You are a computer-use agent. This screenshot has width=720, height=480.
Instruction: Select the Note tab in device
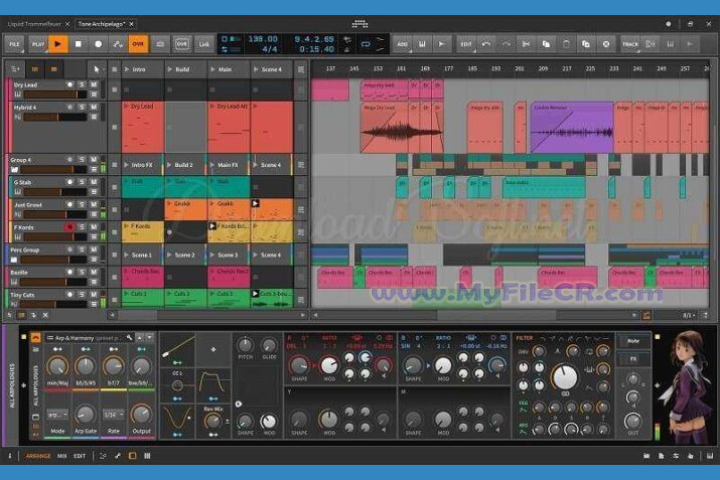pos(633,341)
